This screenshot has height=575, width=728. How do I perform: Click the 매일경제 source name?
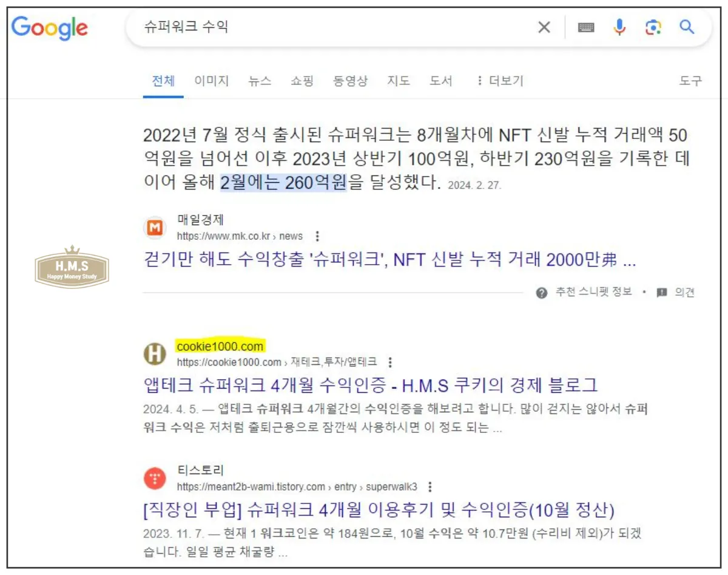(201, 220)
